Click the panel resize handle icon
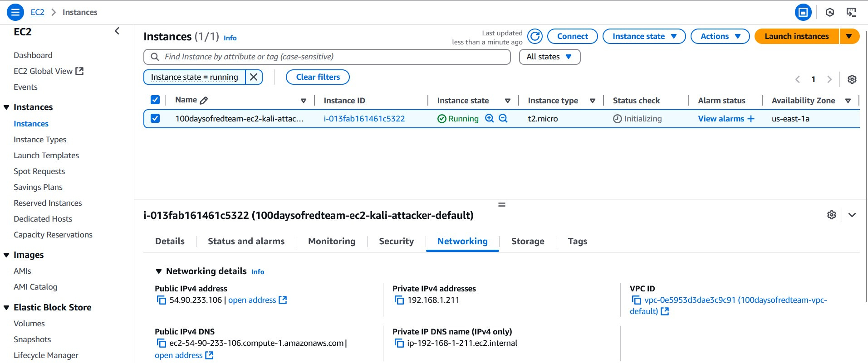The image size is (868, 363). click(x=501, y=204)
